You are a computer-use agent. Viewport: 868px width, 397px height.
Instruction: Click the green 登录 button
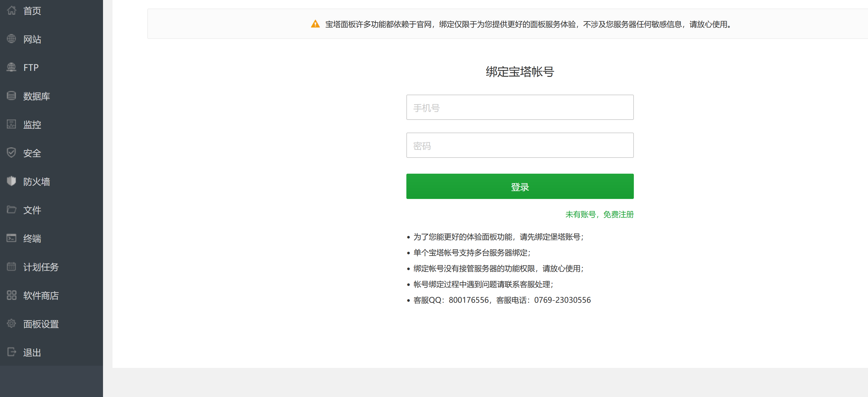[519, 186]
